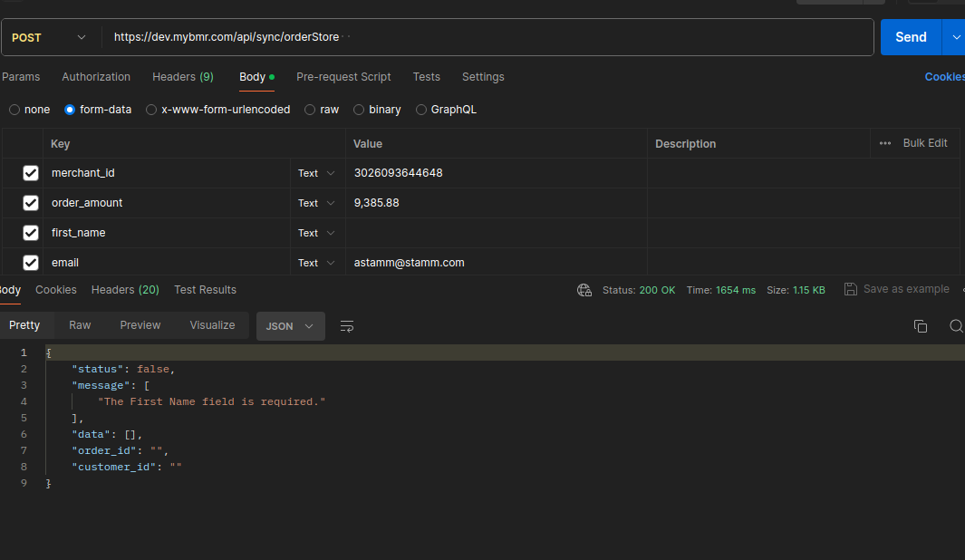Open the POST method dropdown
Viewport: 965px width, 560px height.
[x=50, y=37]
